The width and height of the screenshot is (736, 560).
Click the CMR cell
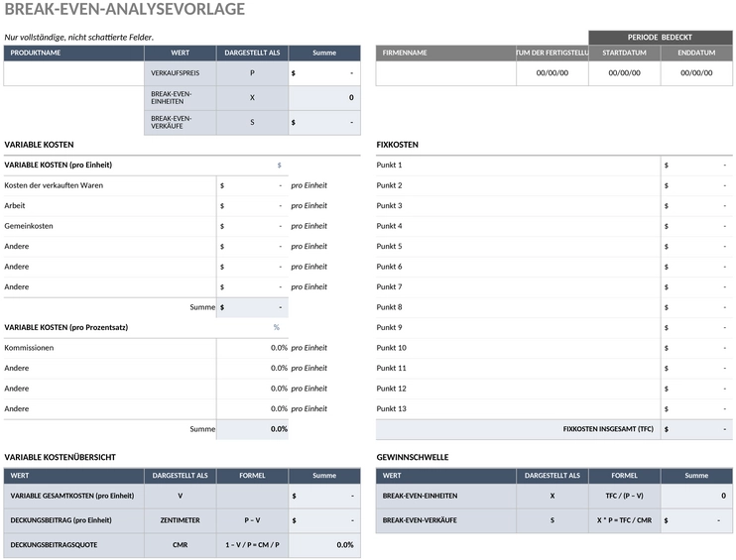pos(181,545)
